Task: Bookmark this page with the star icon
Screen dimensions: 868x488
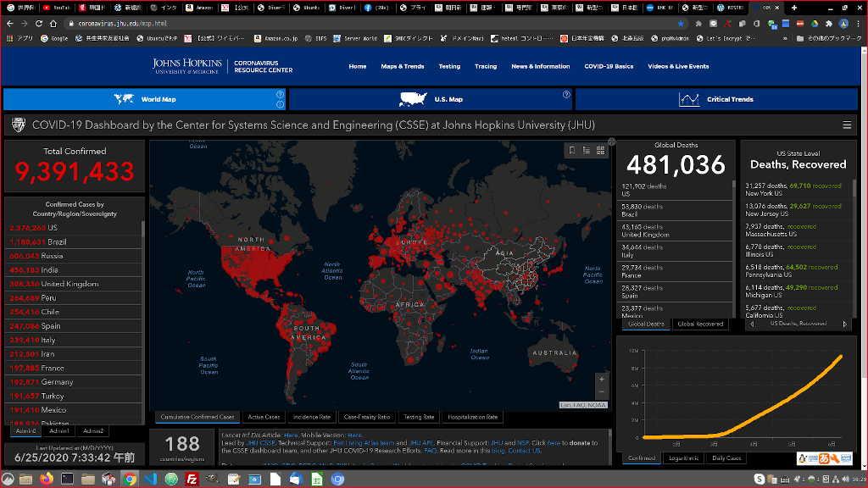Action: coord(681,23)
